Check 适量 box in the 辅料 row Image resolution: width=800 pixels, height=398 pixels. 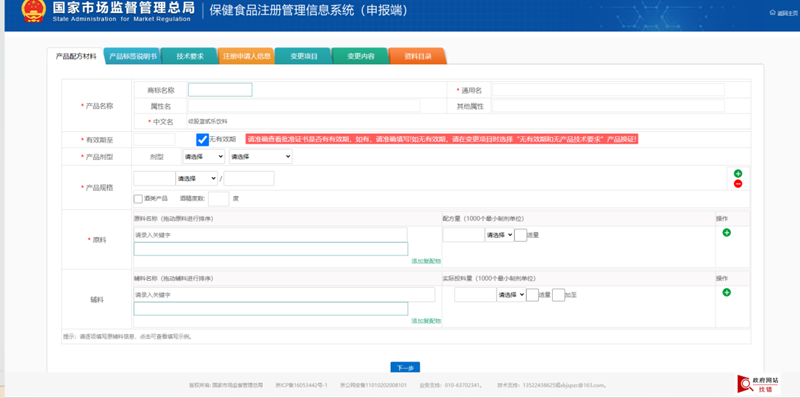[x=532, y=295]
